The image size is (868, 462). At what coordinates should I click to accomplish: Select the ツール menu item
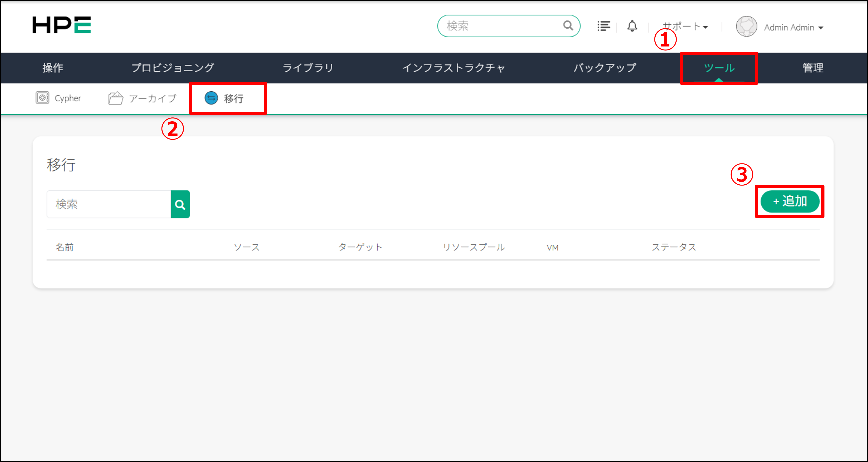pos(719,68)
